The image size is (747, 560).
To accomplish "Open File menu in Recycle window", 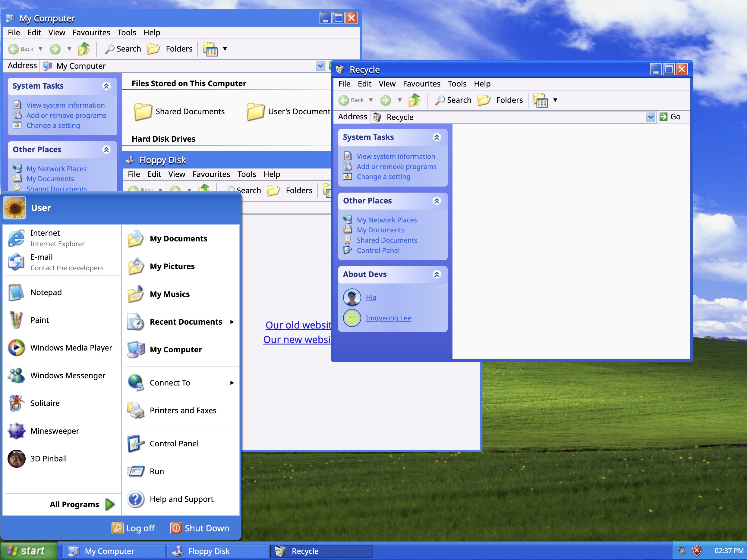I will [x=344, y=84].
